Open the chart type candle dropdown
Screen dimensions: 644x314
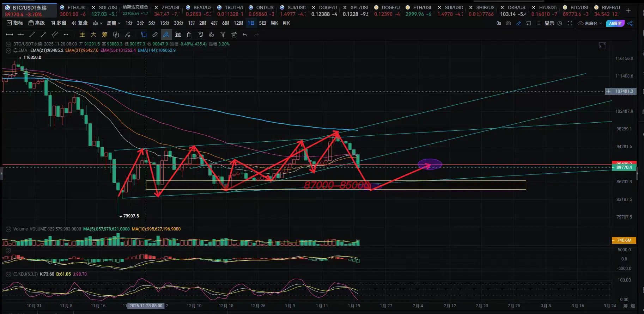point(98,23)
